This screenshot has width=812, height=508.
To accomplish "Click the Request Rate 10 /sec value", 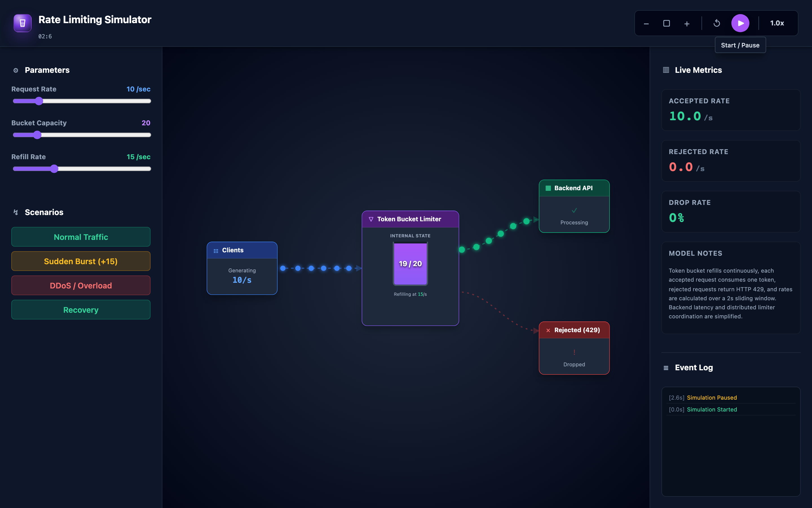I will pyautogui.click(x=138, y=89).
